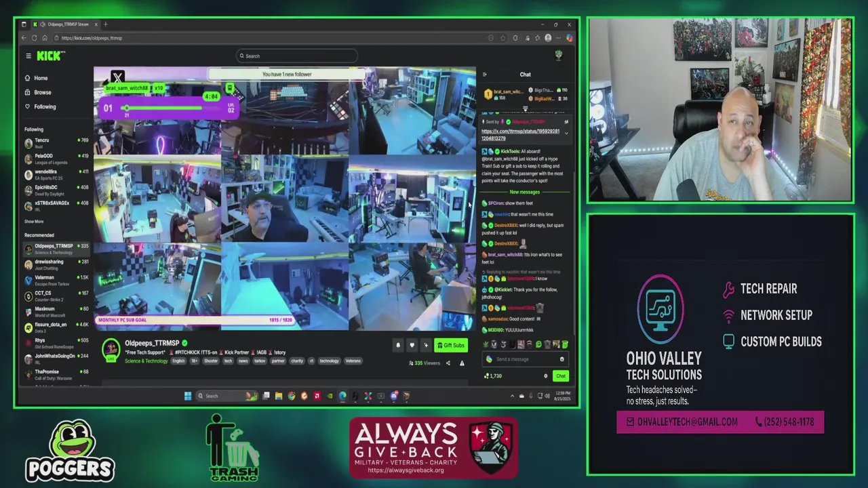Click browser back arrow
The image size is (868, 488).
click(x=24, y=38)
